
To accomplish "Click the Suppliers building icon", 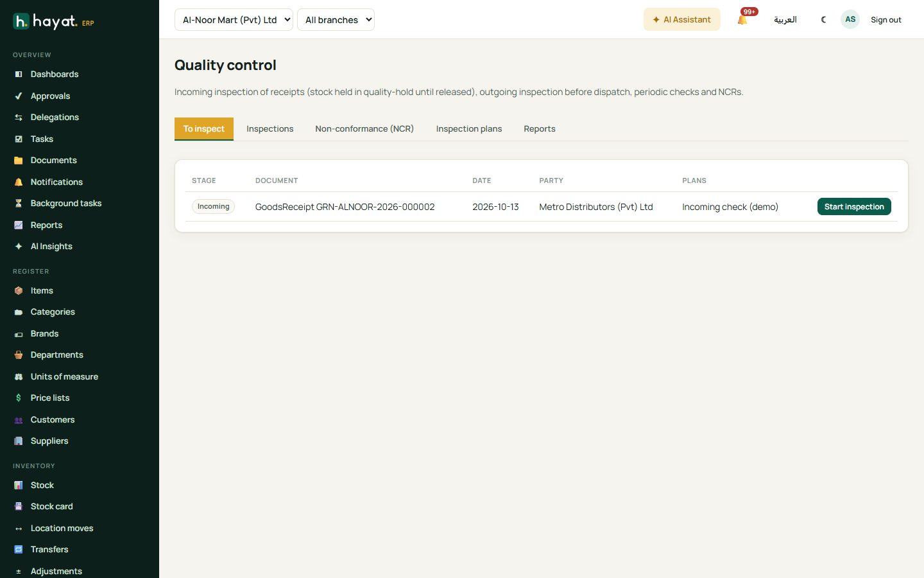I will [x=19, y=441].
